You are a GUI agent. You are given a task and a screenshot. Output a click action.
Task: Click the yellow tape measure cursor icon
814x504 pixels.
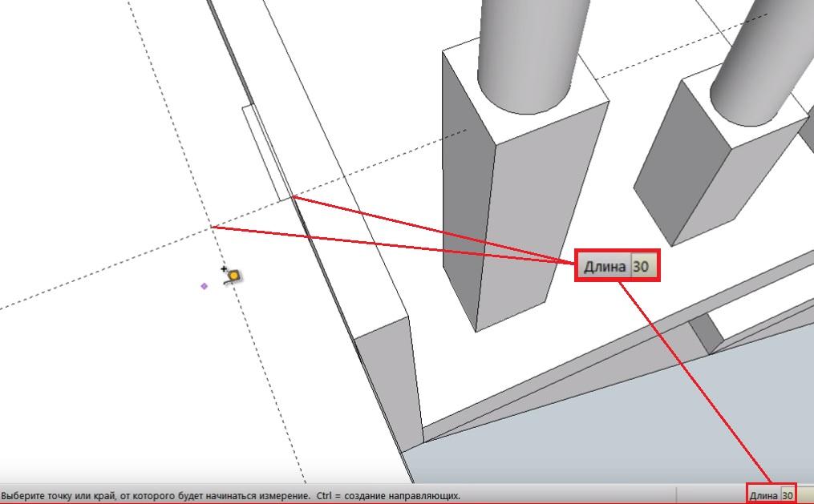233,276
